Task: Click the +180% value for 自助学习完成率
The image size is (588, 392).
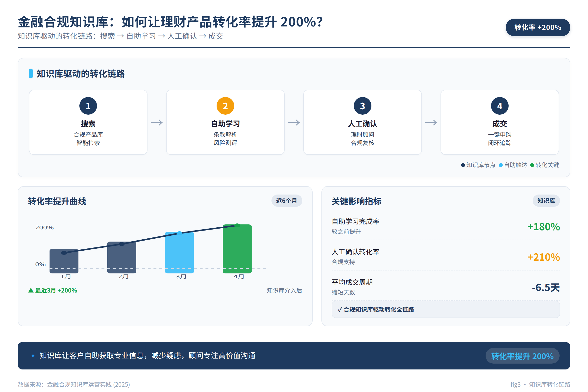Action: pos(543,227)
